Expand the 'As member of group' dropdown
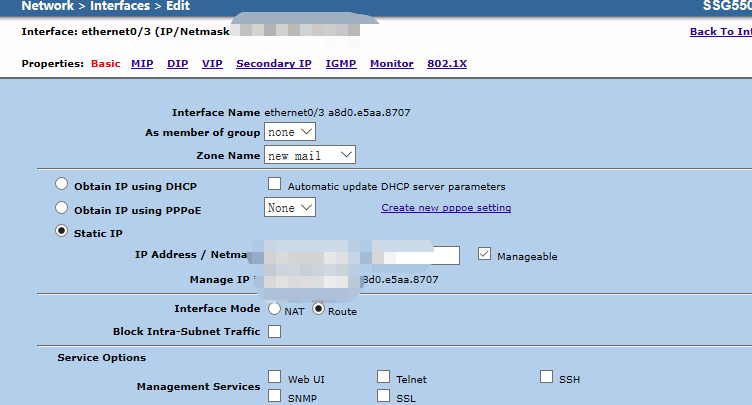The width and height of the screenshot is (752, 405). coord(290,132)
